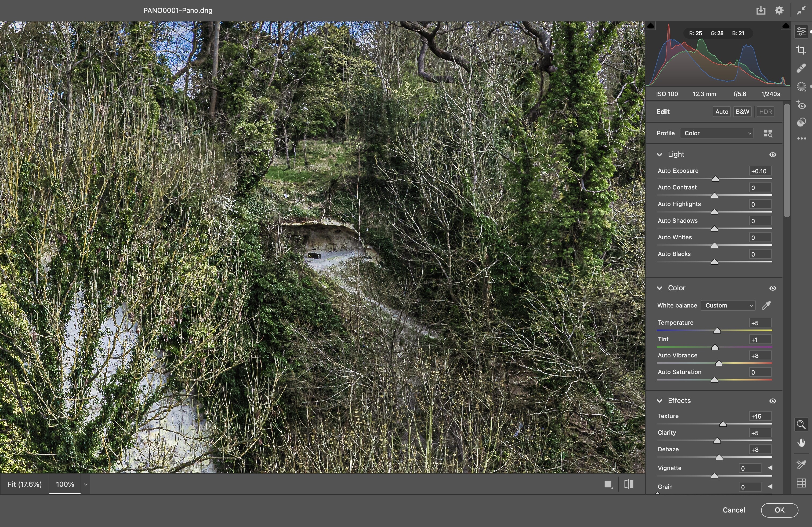Image resolution: width=812 pixels, height=527 pixels.
Task: Click the Edit panel vertical scrollbar
Action: coord(787,160)
